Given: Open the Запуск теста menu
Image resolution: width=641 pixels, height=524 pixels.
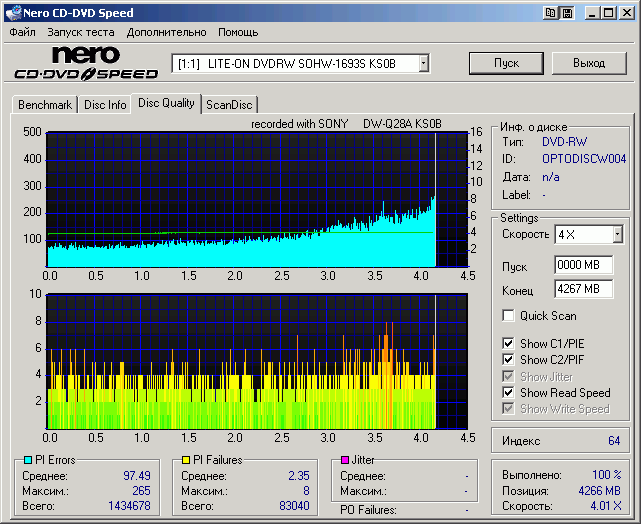Looking at the screenshot, I should (x=80, y=32).
